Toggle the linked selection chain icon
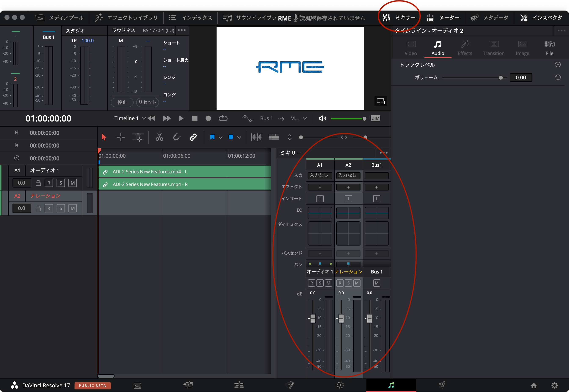Viewport: 569px width, 392px height. 193,137
